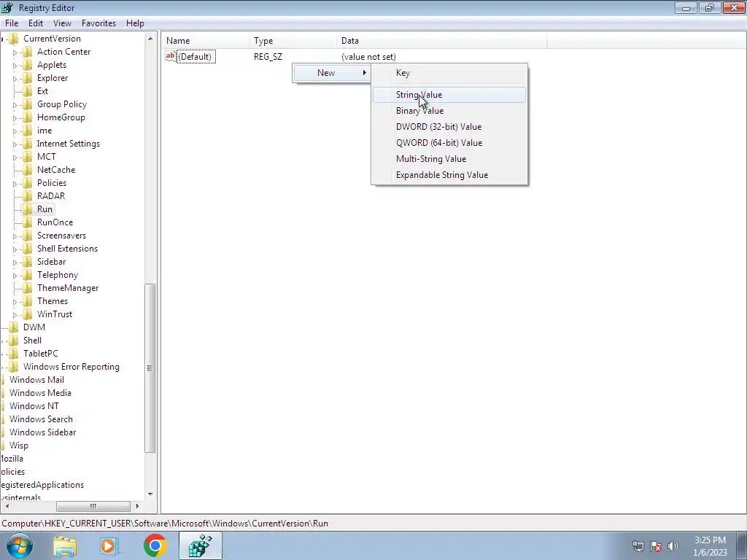Click the tree scroll up arrow

[x=150, y=39]
